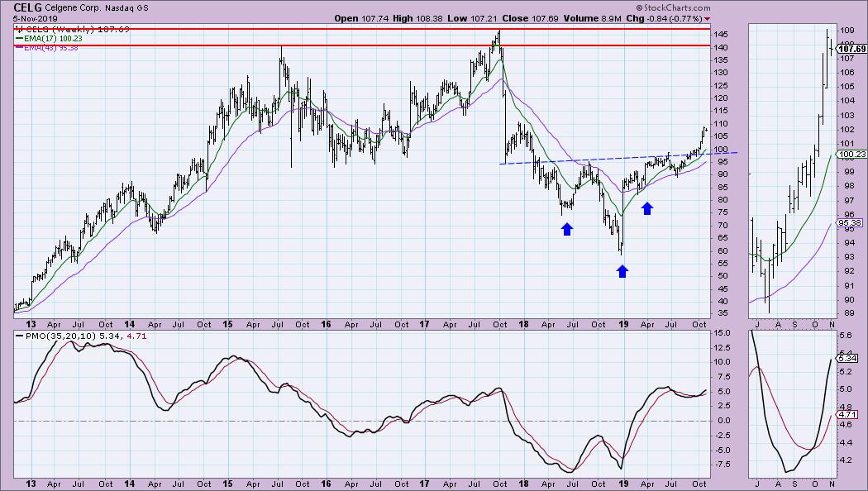Click the 125 label on main price axis
The height and width of the screenshot is (491, 868).
720,86
